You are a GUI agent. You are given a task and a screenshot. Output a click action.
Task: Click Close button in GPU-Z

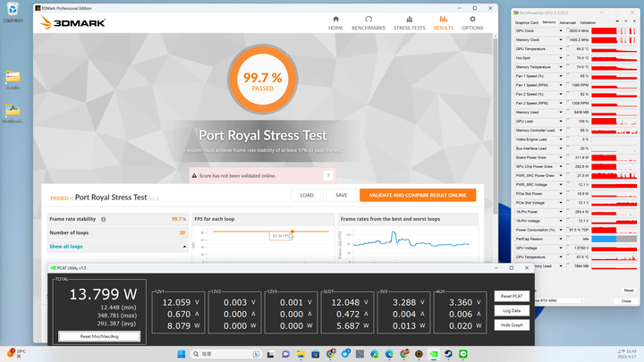pyautogui.click(x=626, y=301)
